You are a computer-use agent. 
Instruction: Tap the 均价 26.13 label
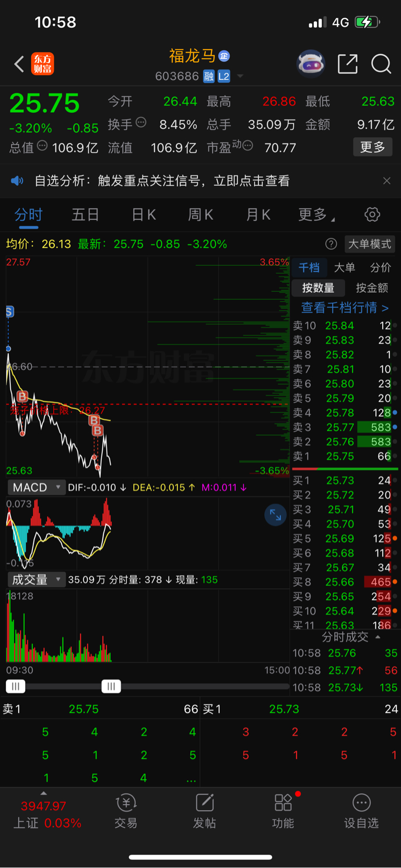click(x=38, y=244)
